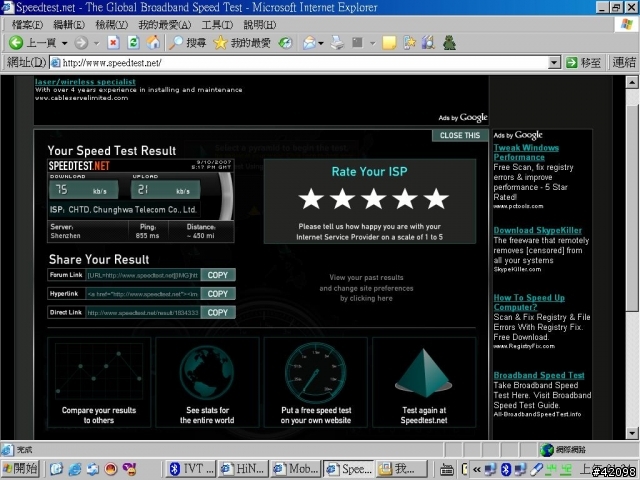640x480 pixels.
Task: Switch to 我... taskbar window
Action: click(402, 469)
